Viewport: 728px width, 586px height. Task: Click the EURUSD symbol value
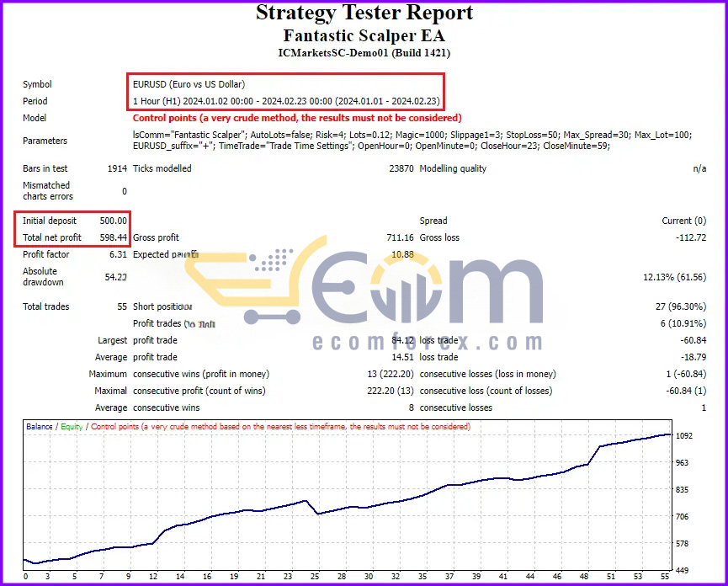189,84
